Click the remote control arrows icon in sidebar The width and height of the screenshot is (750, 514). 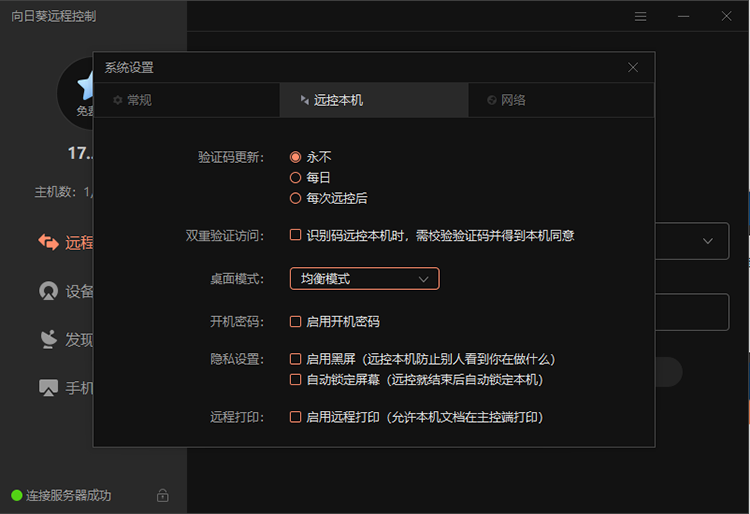pyautogui.click(x=48, y=242)
